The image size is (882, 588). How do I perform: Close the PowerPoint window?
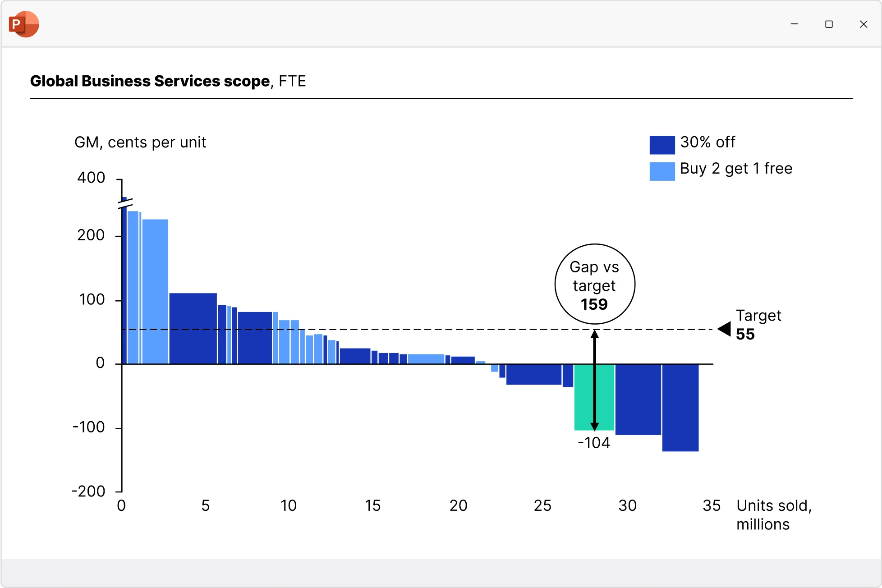[x=864, y=24]
